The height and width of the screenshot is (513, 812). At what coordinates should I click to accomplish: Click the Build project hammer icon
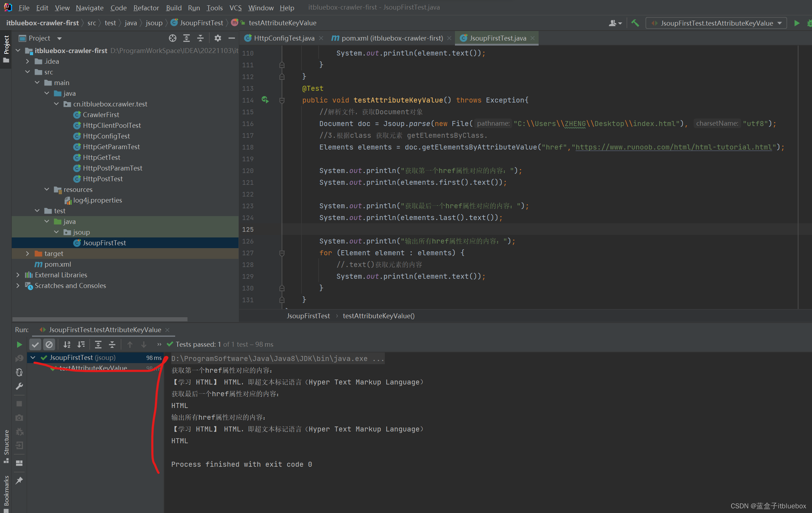[x=635, y=23]
